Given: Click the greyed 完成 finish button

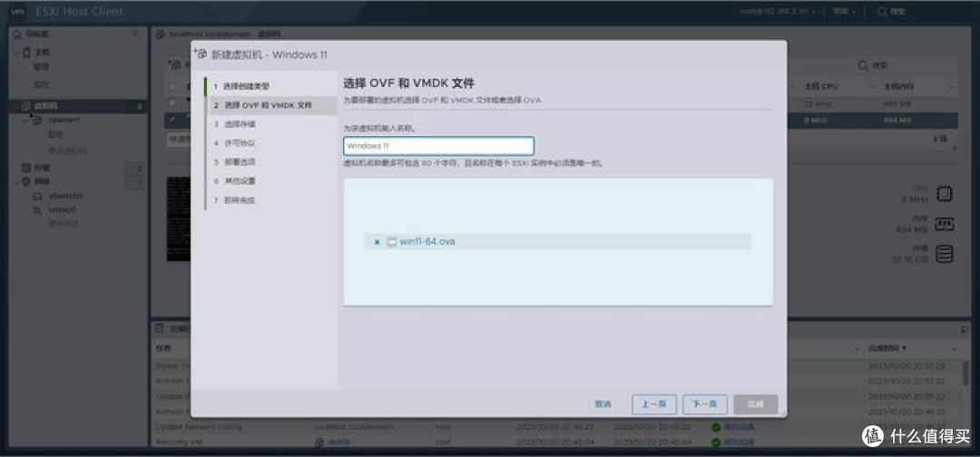Looking at the screenshot, I should pyautogui.click(x=756, y=404).
